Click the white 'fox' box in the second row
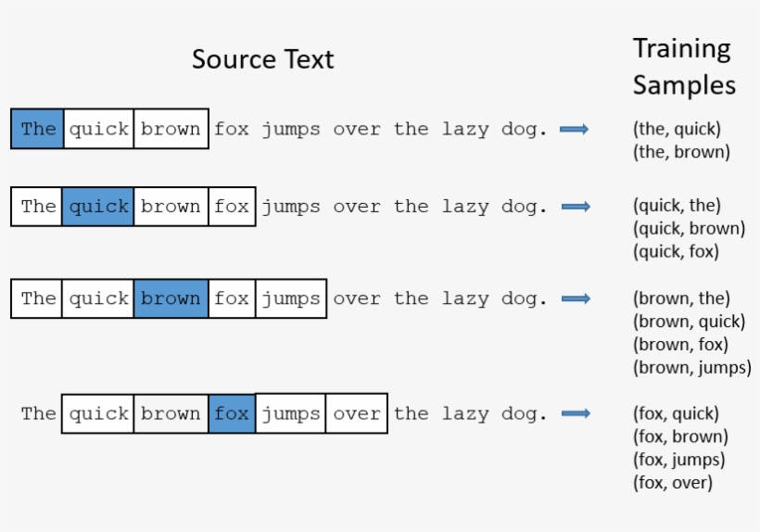 point(232,207)
